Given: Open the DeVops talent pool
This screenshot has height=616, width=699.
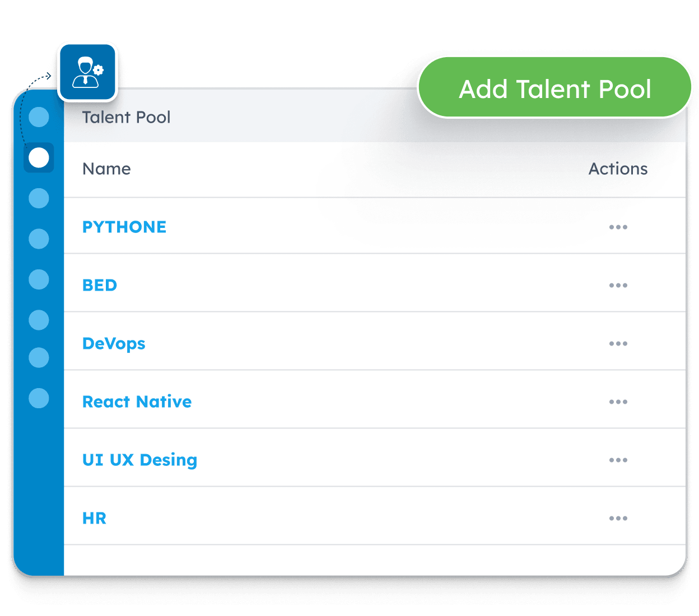Looking at the screenshot, I should pos(114,344).
